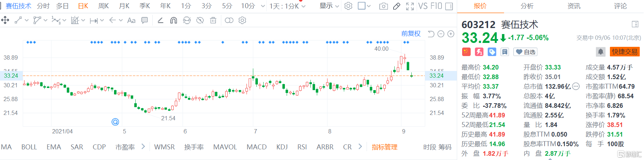Select the BOLL indicator
Viewport: 644px width, 160px height.
pyautogui.click(x=29, y=147)
